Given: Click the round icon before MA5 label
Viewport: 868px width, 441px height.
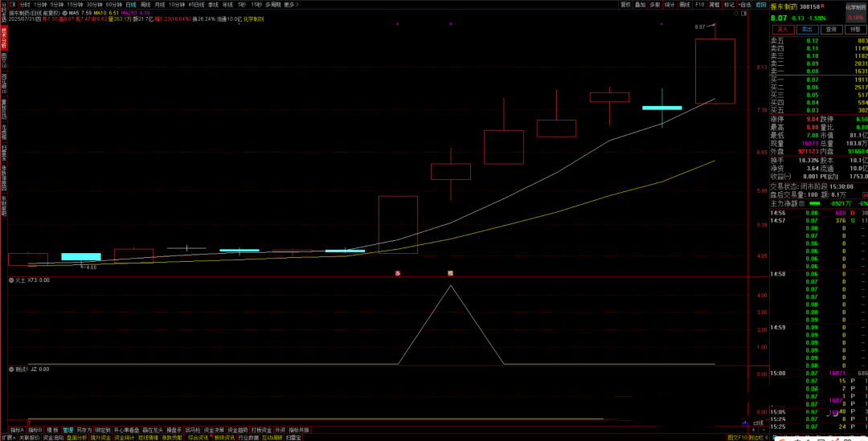Looking at the screenshot, I should 64,14.
